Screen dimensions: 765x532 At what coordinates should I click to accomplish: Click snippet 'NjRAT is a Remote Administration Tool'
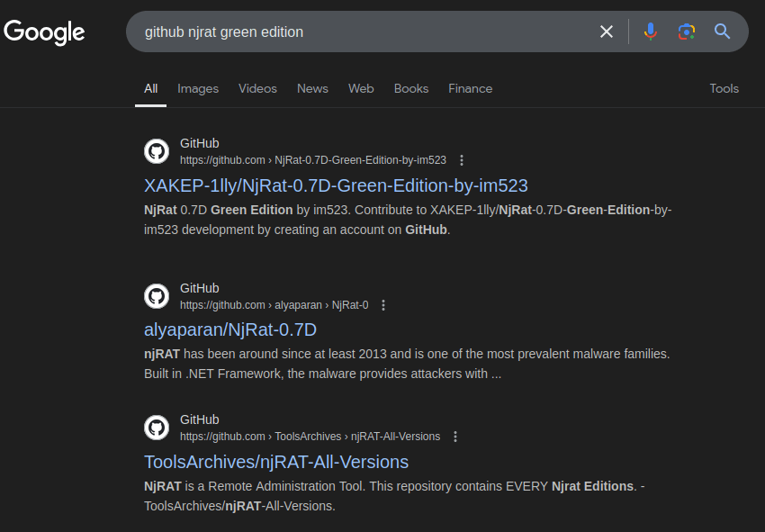[255, 487]
